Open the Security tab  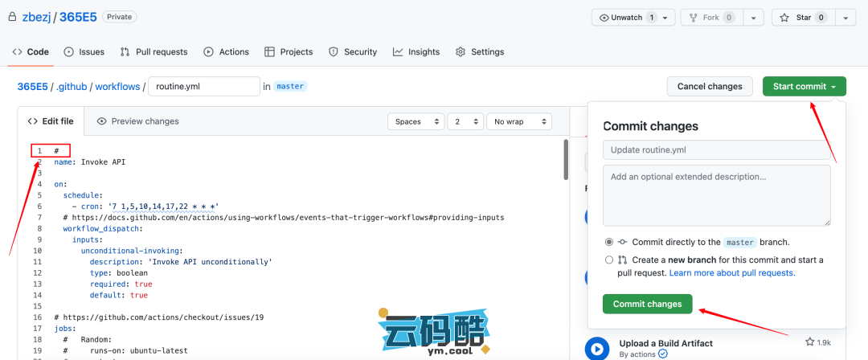352,51
